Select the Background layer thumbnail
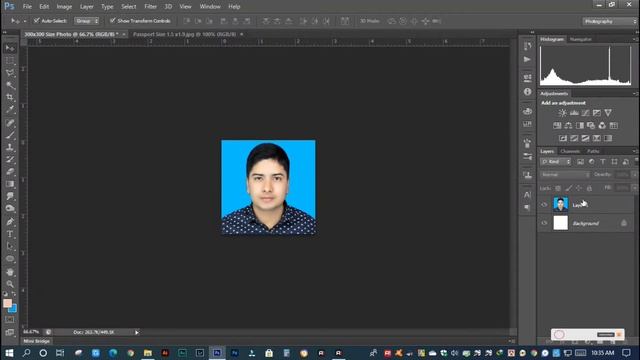Image resolution: width=640 pixels, height=360 pixels. [560, 223]
